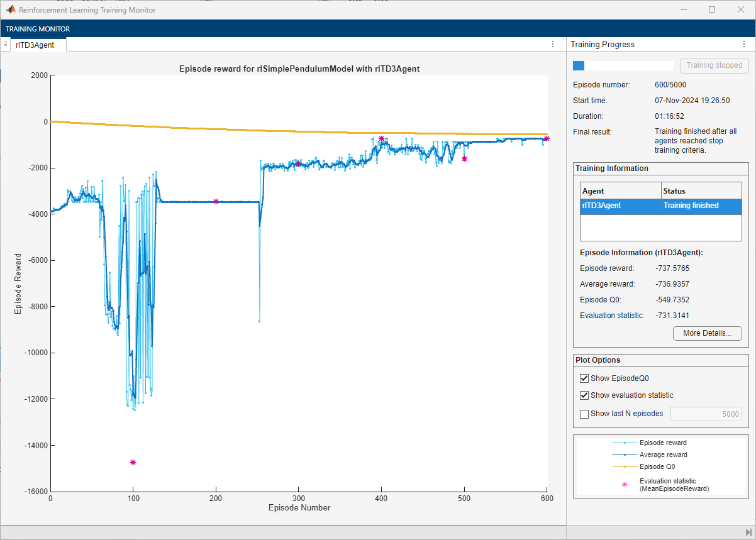Expand details with the More Details button
Image resolution: width=756 pixels, height=540 pixels.
tap(707, 333)
